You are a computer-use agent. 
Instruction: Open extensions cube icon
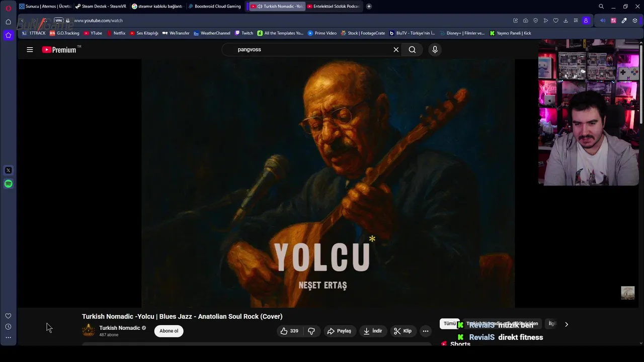tap(635, 21)
